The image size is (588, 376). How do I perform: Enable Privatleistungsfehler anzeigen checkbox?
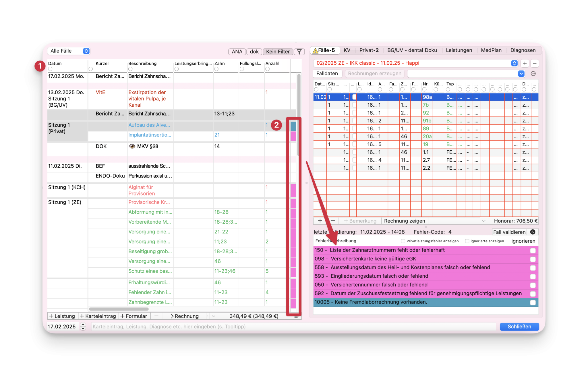point(403,241)
